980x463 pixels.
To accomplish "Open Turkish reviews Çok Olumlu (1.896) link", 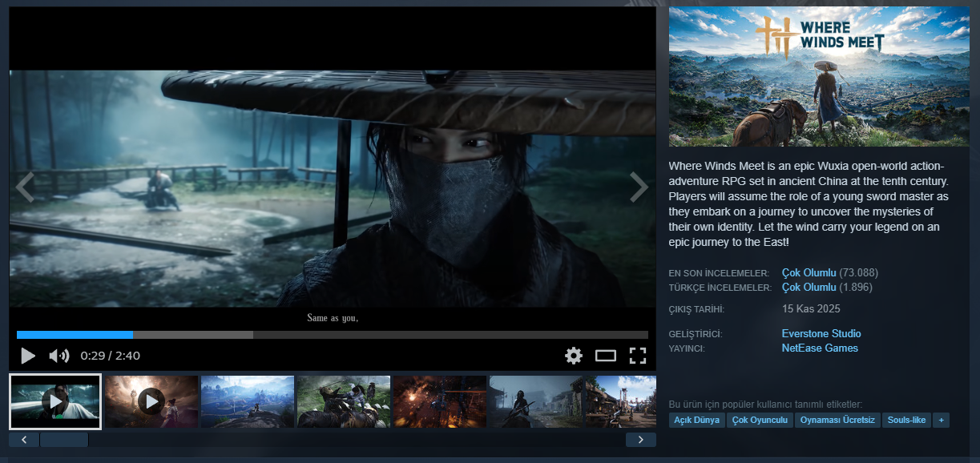I will [x=827, y=287].
